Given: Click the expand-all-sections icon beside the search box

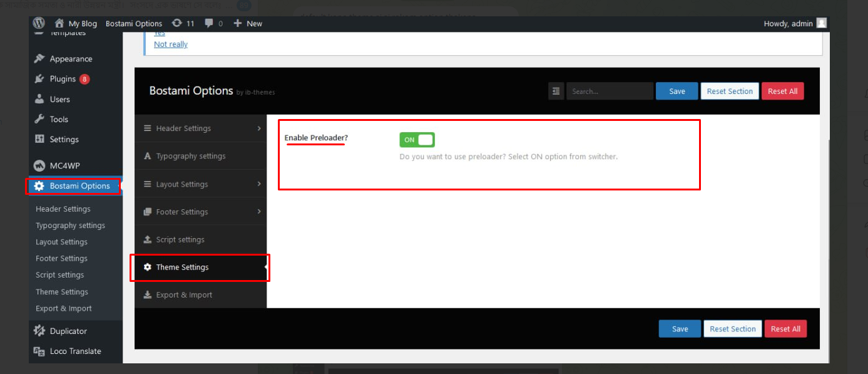Looking at the screenshot, I should 556,91.
